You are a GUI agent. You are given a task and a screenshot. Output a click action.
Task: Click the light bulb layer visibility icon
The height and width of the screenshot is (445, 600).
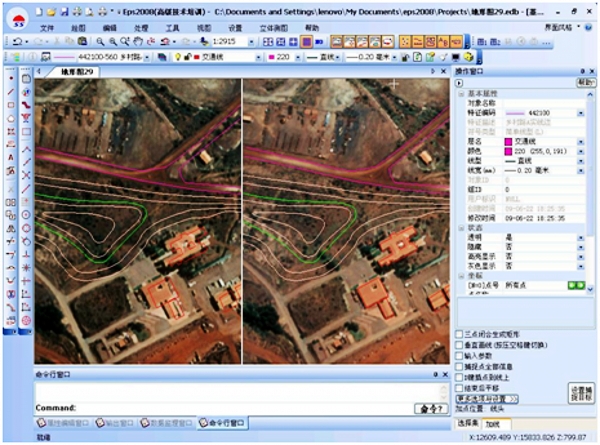pos(178,57)
